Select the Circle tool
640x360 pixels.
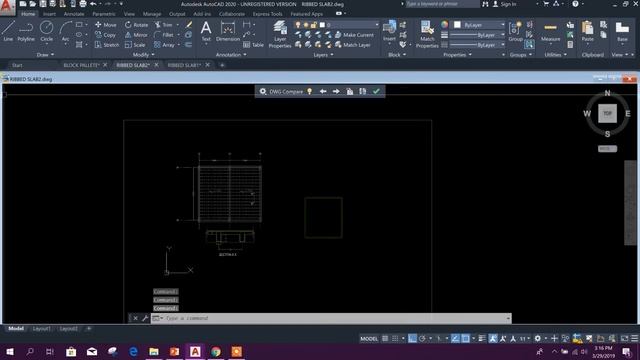click(47, 31)
